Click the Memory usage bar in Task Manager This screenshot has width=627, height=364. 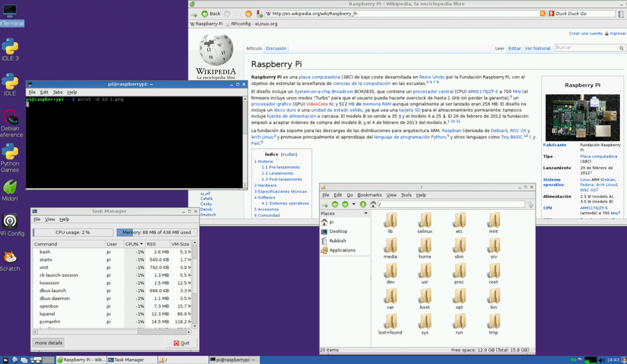[x=156, y=232]
